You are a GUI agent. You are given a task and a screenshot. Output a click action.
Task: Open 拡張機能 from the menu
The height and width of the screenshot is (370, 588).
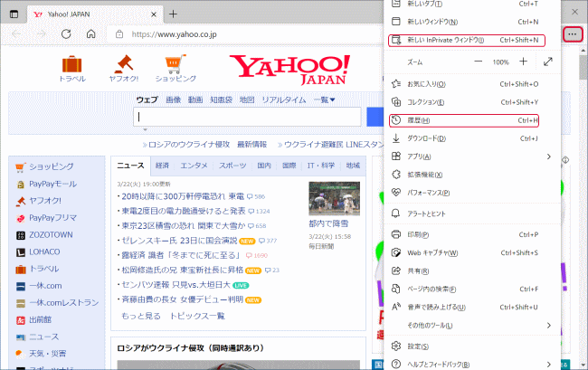(471, 175)
